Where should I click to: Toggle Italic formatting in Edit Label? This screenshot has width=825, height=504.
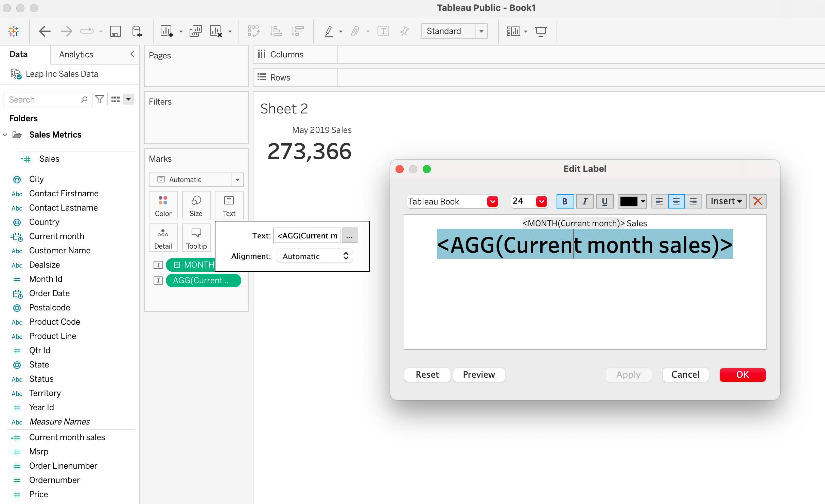tap(585, 201)
